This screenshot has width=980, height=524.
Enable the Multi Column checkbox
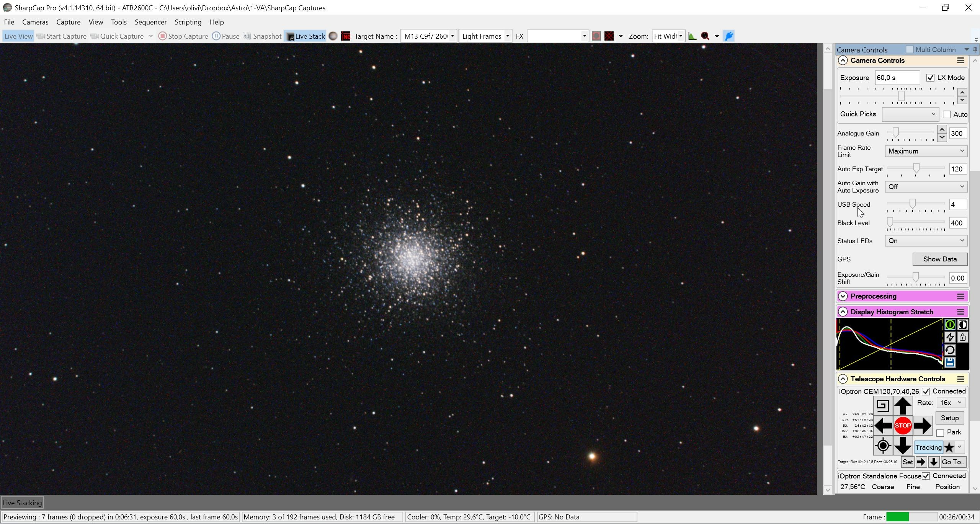910,50
